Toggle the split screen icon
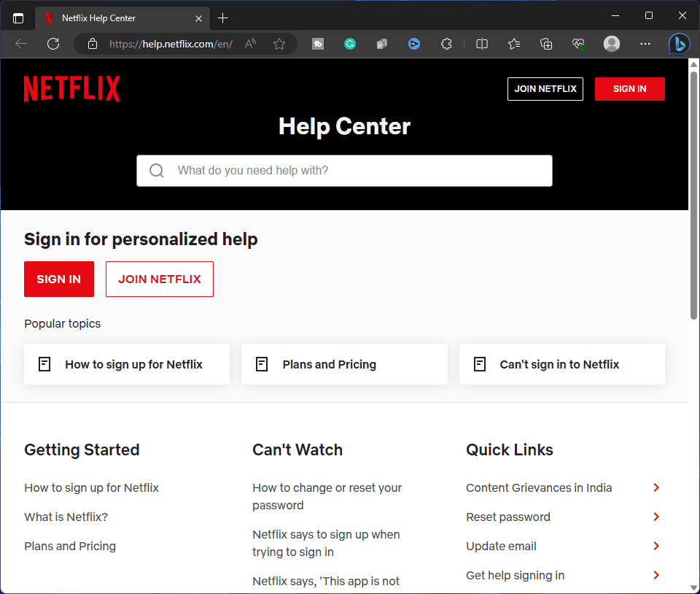This screenshot has width=700, height=594. [482, 44]
